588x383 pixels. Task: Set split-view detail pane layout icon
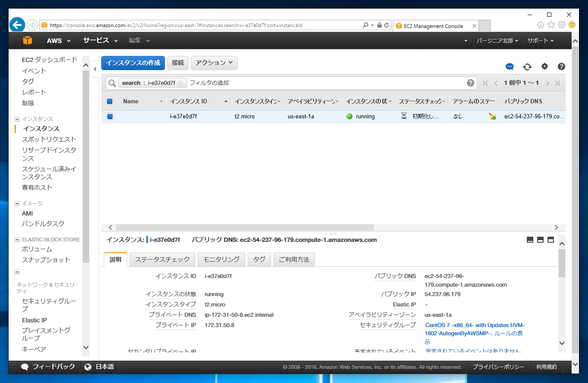541,240
